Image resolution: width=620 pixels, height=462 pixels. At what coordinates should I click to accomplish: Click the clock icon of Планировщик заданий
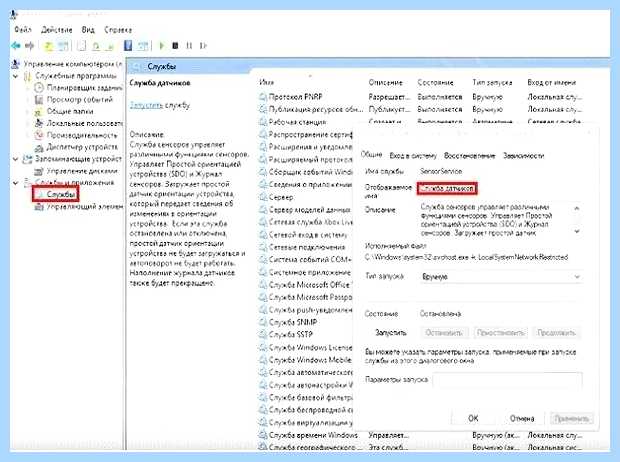coord(39,87)
